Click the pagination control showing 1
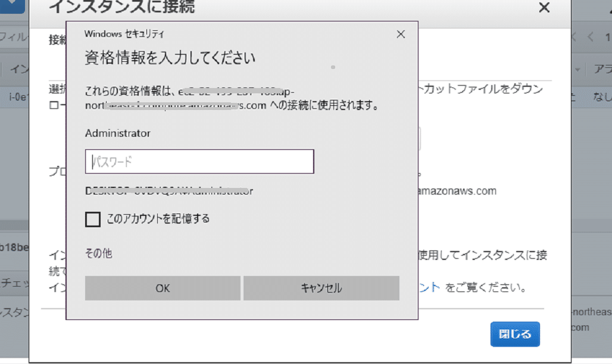Viewport: 612px width, 364px height. pos(608,36)
